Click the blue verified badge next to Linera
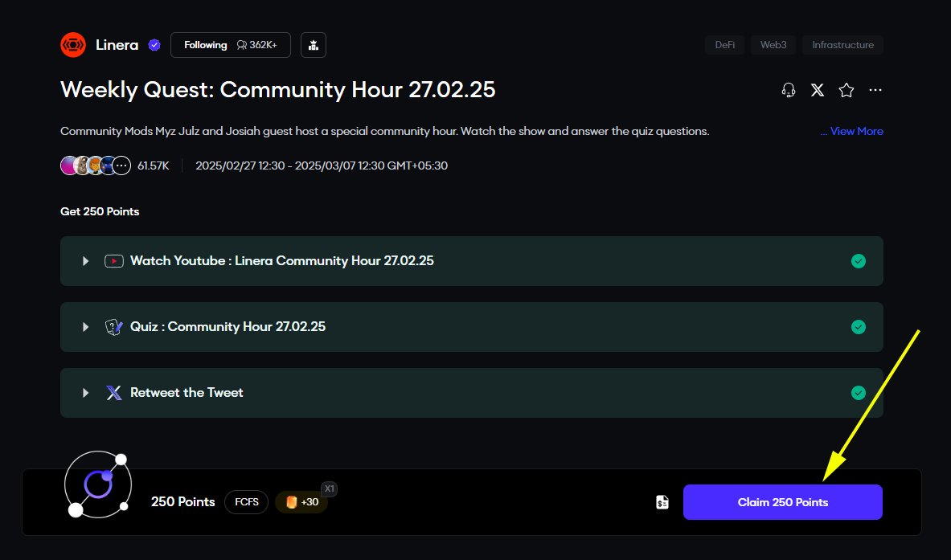The height and width of the screenshot is (560, 951). (x=154, y=45)
